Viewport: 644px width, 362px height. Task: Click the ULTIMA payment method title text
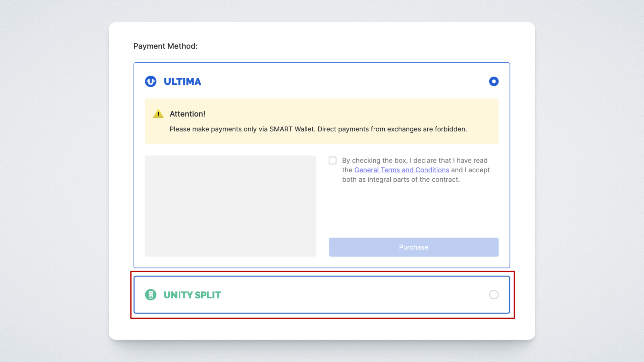coord(182,81)
